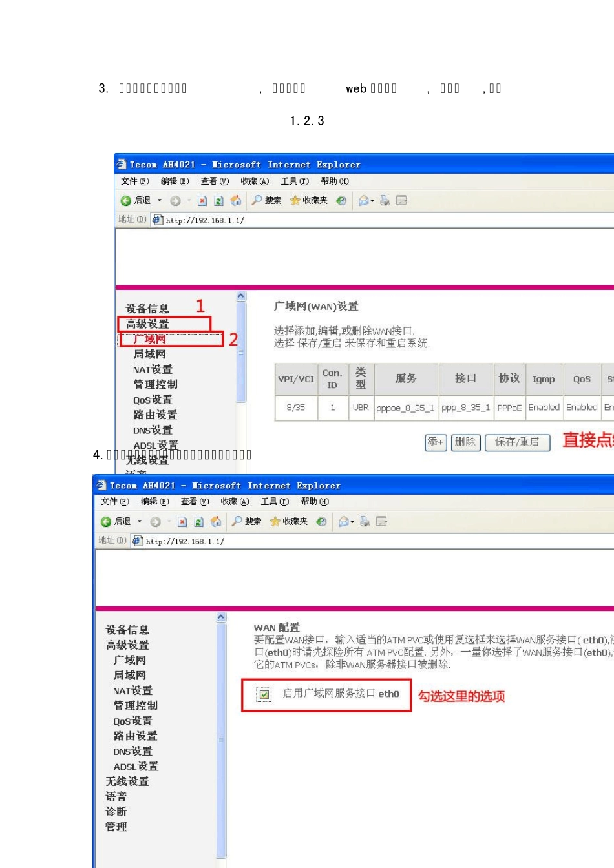Select QoS设置 in lower WAN配置 window sidebar

(x=132, y=721)
